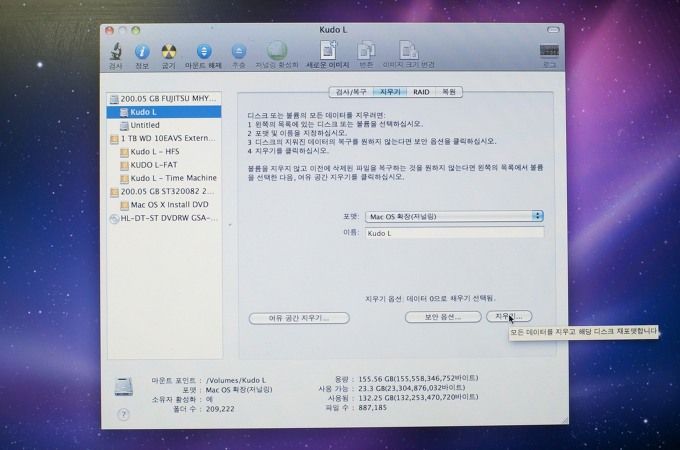
Task: Toggle the toolbar pill button in title bar
Action: point(553,30)
